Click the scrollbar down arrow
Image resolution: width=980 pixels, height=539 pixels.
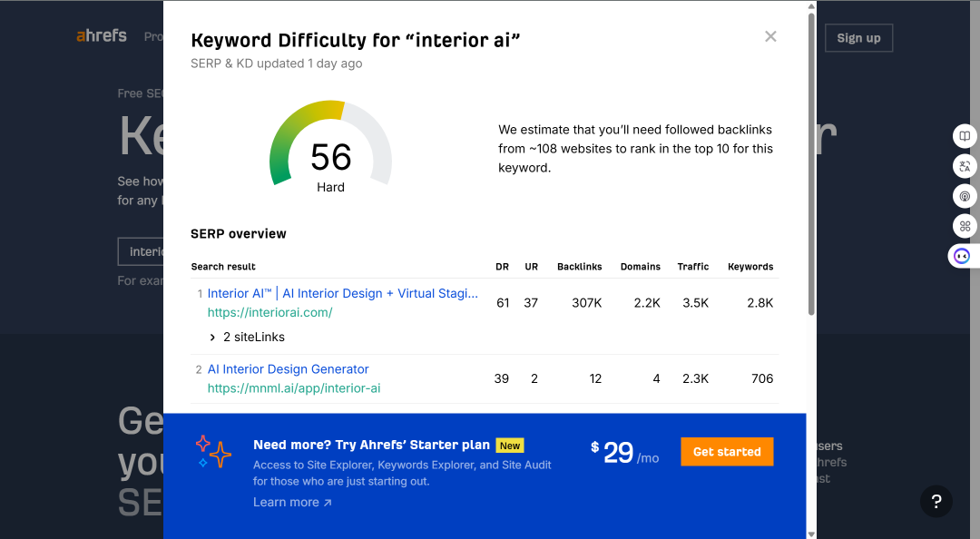coord(811,534)
